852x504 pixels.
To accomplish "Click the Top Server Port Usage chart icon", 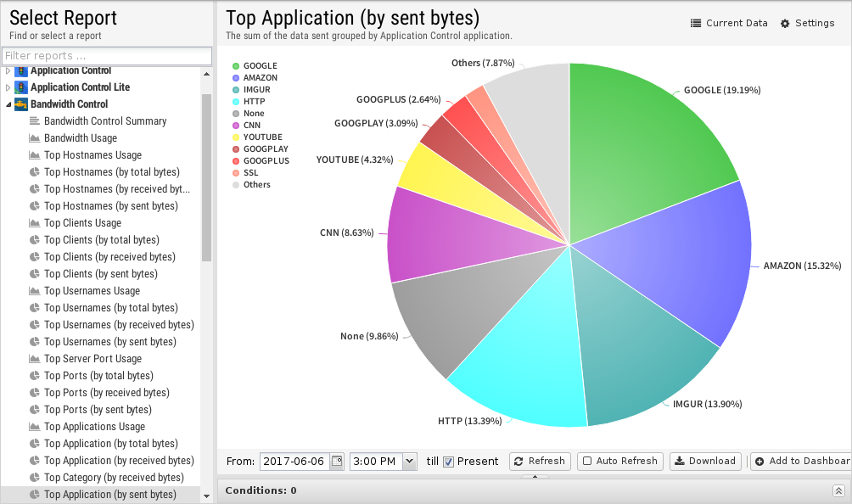I will click(x=34, y=358).
